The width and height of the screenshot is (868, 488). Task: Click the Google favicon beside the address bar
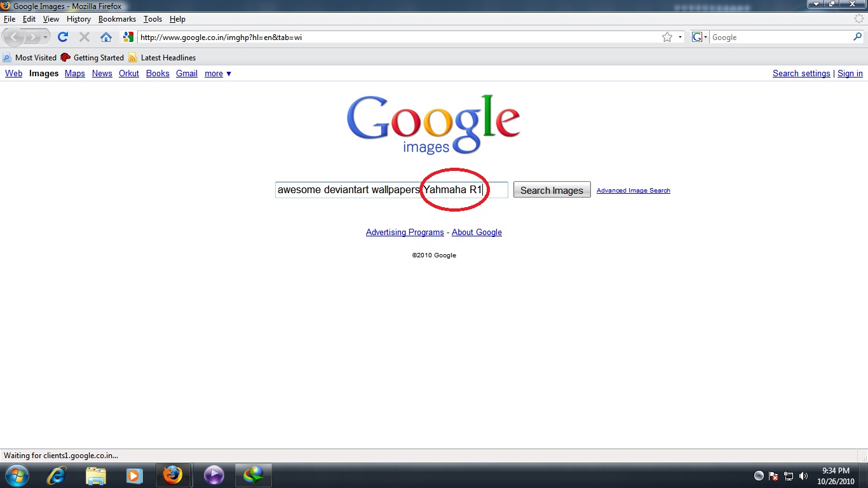(x=128, y=37)
